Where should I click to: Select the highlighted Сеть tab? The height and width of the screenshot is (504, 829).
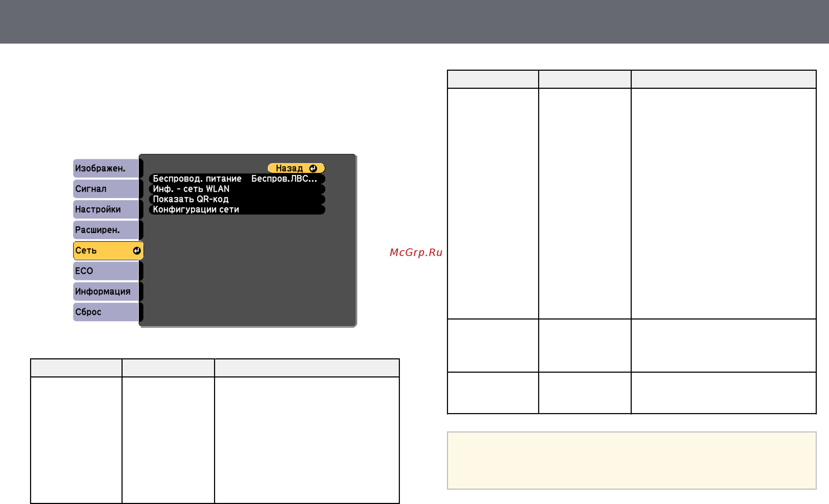[108, 250]
